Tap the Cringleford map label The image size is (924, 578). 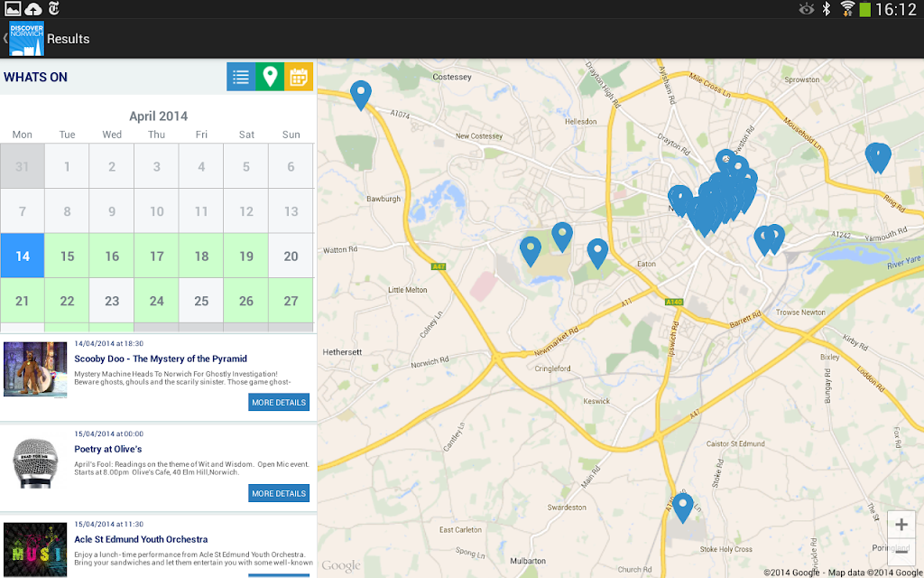click(x=553, y=368)
